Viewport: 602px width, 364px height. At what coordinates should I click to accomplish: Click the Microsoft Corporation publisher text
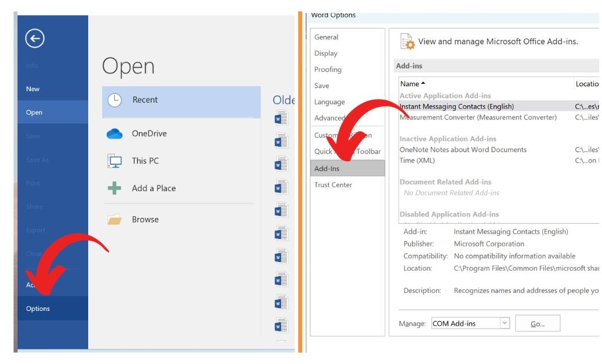[489, 244]
